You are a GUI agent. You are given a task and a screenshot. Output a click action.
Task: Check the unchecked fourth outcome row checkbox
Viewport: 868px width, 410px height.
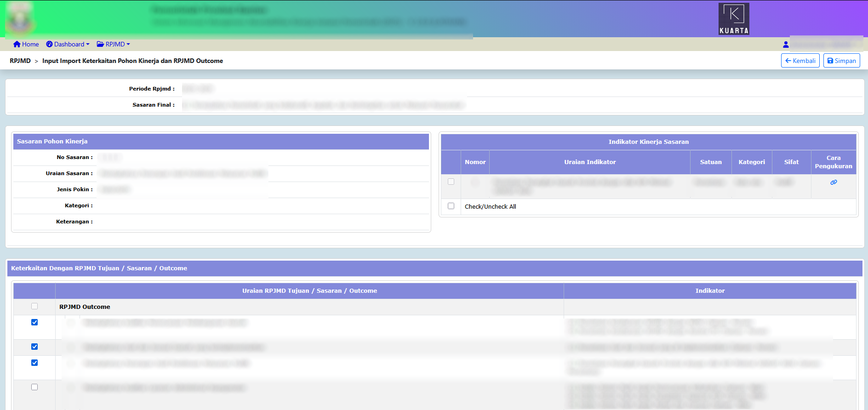point(34,387)
